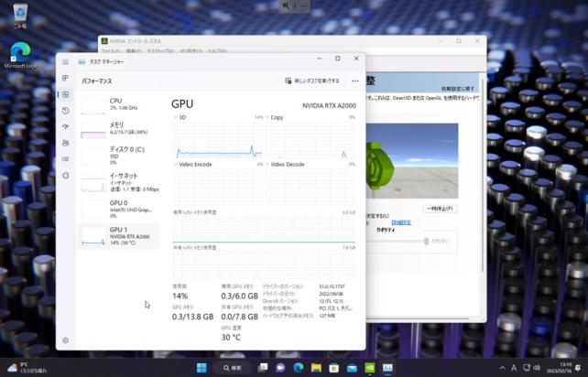Open Mail app from the taskbar
This screenshot has width=588, height=377.
point(352,368)
